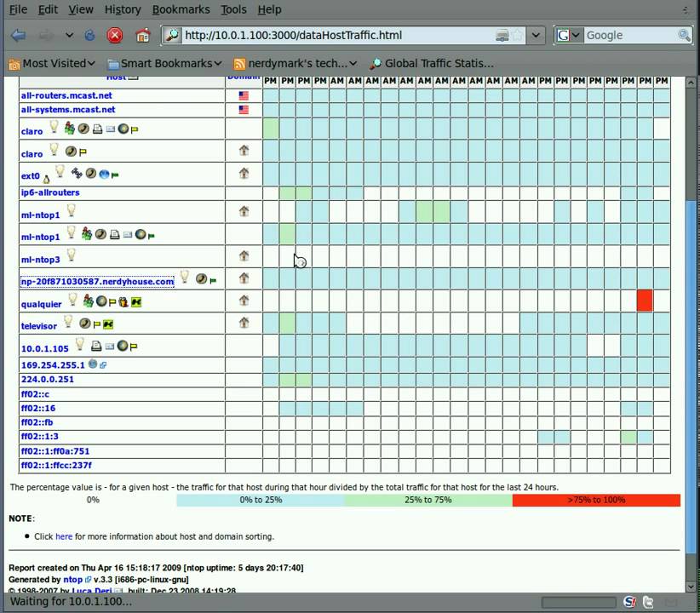
Task: Open the ff02::1:ffcc:237f host link
Action: (x=56, y=465)
